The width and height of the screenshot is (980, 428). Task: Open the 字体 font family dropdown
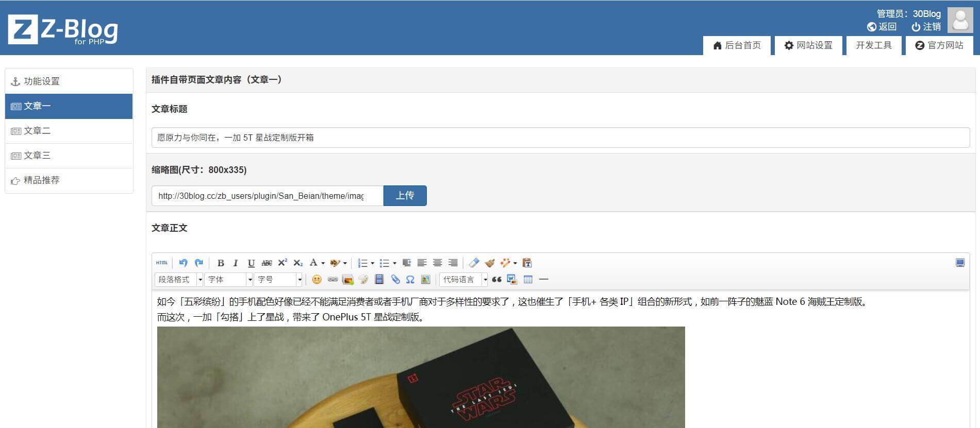[x=229, y=279]
